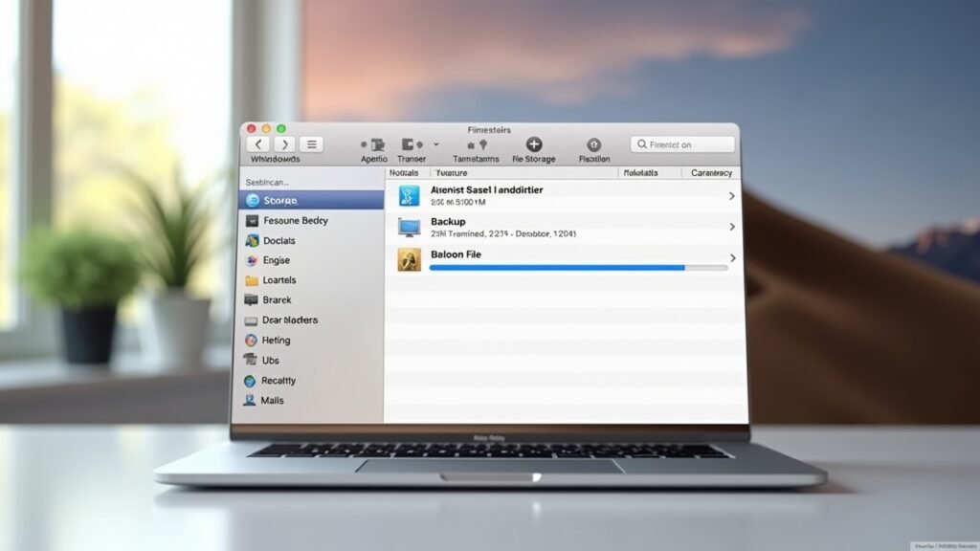Open the Alienist Sasel Landdirtier chevron
Screen dimensions: 980x551
click(732, 195)
